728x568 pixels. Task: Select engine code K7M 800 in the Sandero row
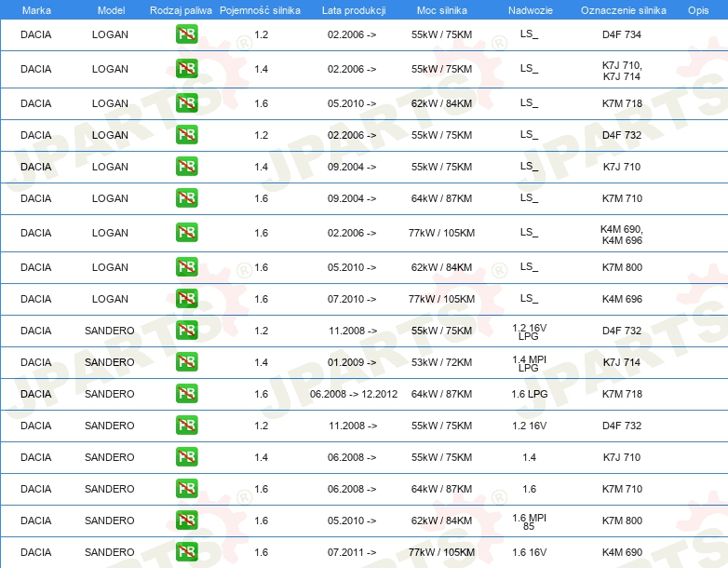pos(622,521)
